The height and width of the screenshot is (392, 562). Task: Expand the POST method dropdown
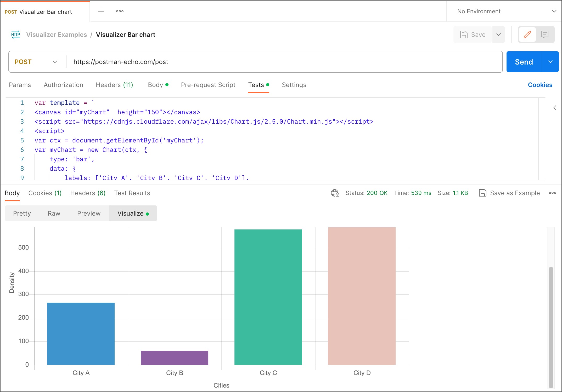(37, 62)
